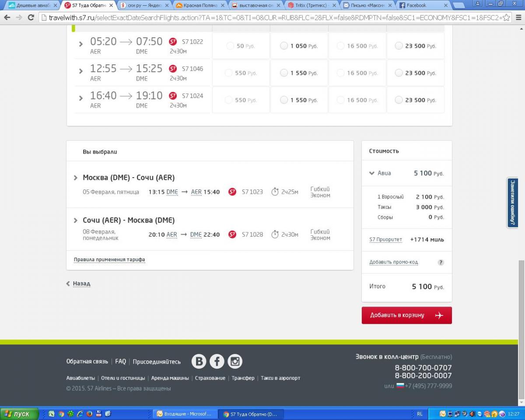This screenshot has height=420, width=525.
Task: Select 550 руб fare for 12:55 flight
Action: pyautogui.click(x=228, y=73)
